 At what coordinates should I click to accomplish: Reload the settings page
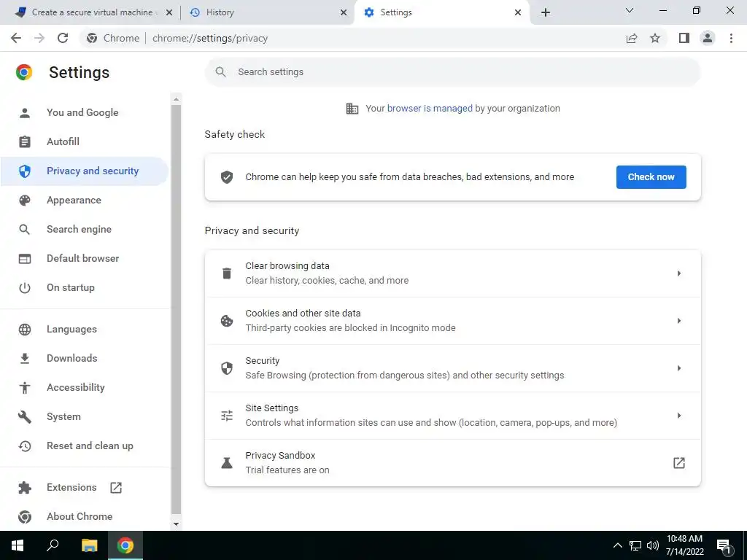63,38
